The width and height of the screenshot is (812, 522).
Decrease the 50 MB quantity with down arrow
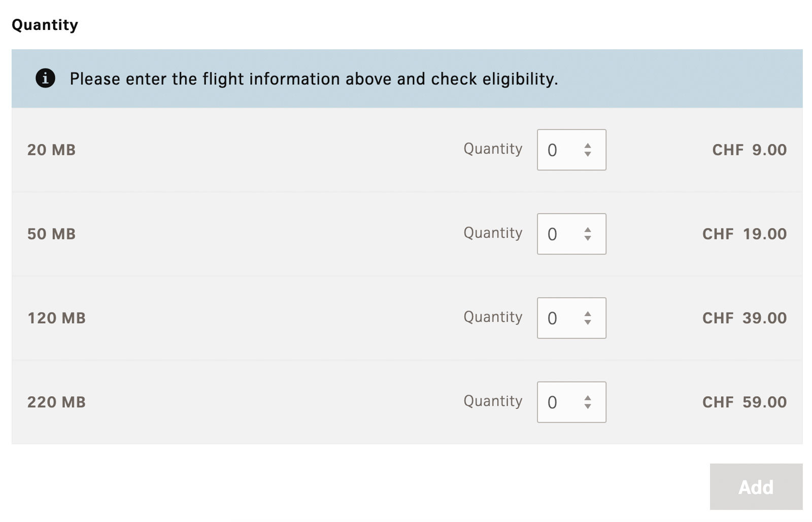pyautogui.click(x=588, y=238)
